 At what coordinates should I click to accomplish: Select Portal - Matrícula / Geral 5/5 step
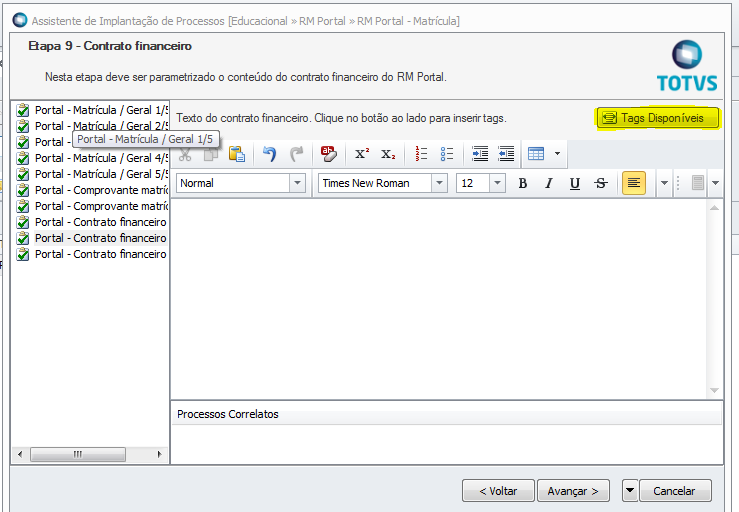coord(101,174)
